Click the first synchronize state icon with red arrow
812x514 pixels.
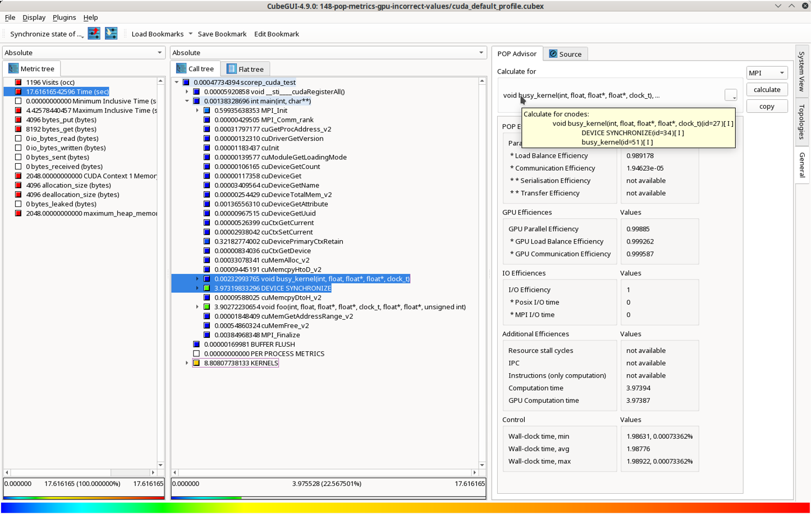[94, 34]
